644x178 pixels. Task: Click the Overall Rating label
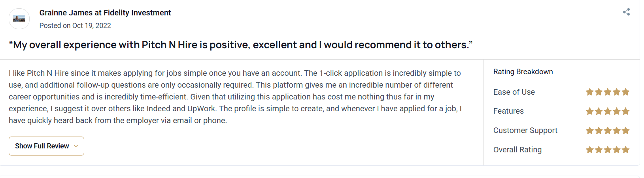pos(517,150)
